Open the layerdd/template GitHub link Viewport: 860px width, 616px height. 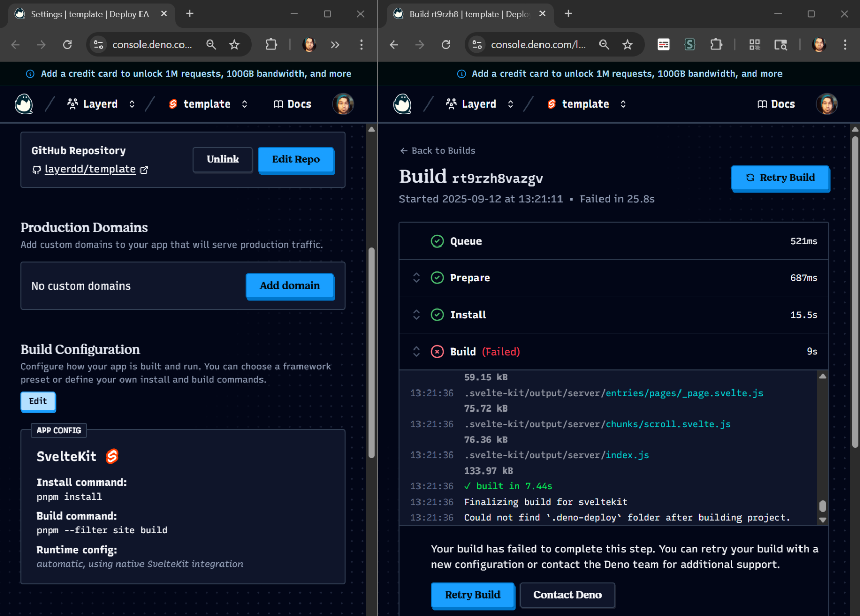click(x=90, y=169)
